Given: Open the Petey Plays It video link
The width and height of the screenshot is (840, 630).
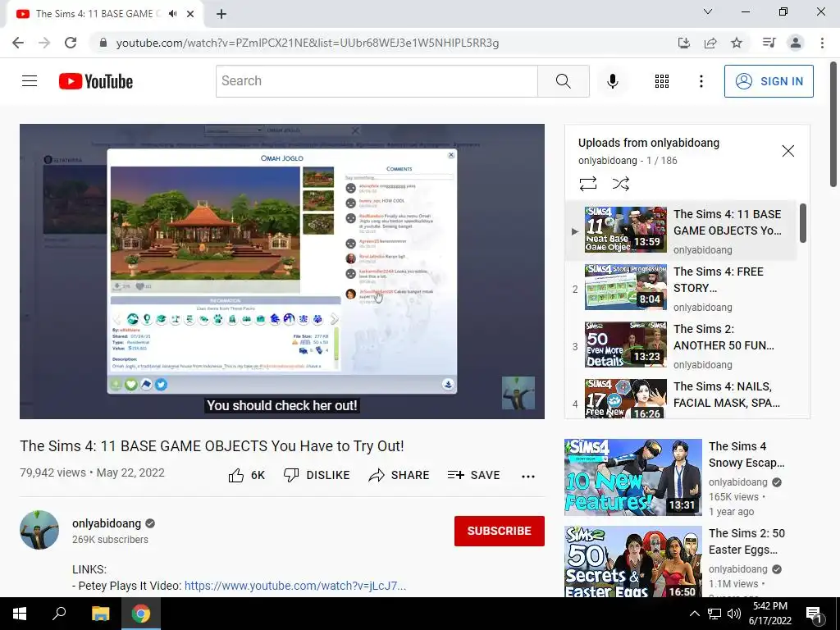Looking at the screenshot, I should point(295,586).
